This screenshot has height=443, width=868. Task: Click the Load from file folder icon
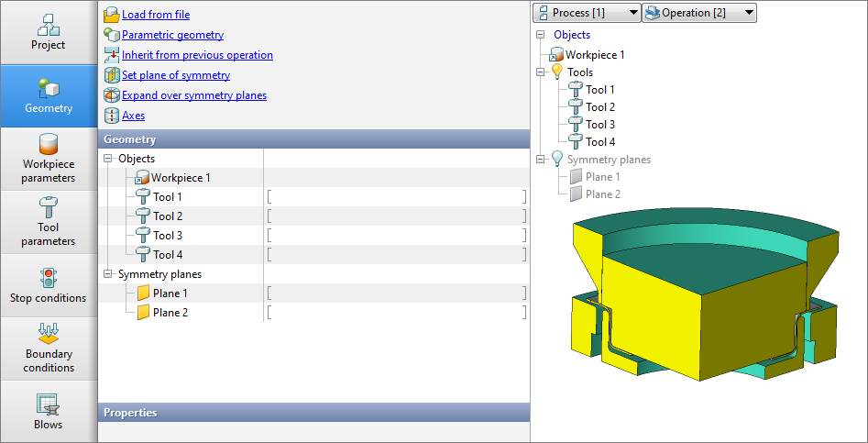pyautogui.click(x=111, y=15)
